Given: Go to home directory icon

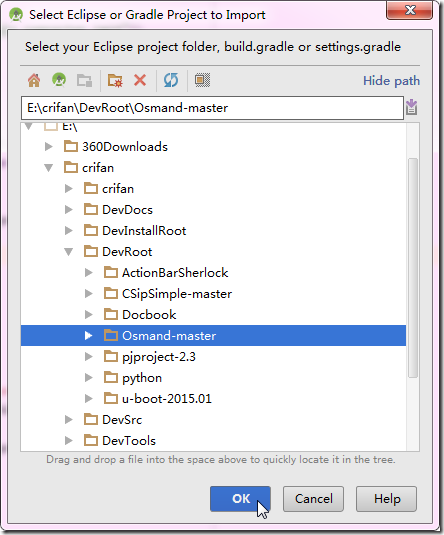Looking at the screenshot, I should pos(34,81).
